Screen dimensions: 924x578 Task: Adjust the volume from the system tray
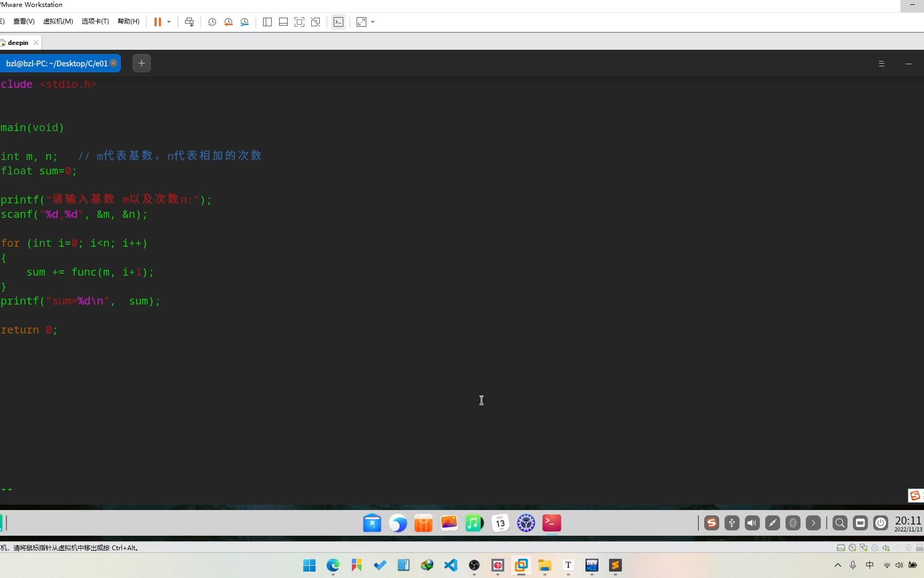[x=751, y=523]
